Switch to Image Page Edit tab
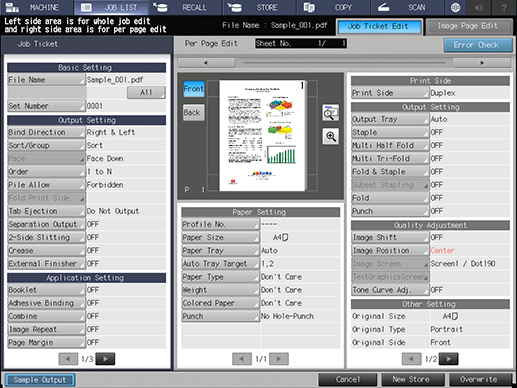Screen dimensions: 517x388 (x=469, y=26)
